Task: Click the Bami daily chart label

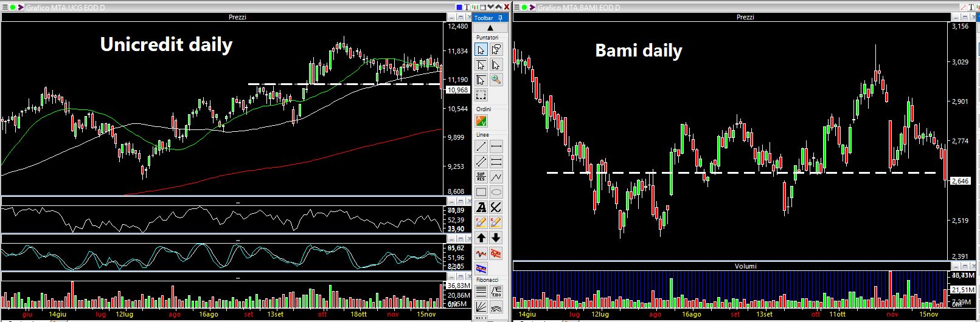Action: tap(639, 51)
